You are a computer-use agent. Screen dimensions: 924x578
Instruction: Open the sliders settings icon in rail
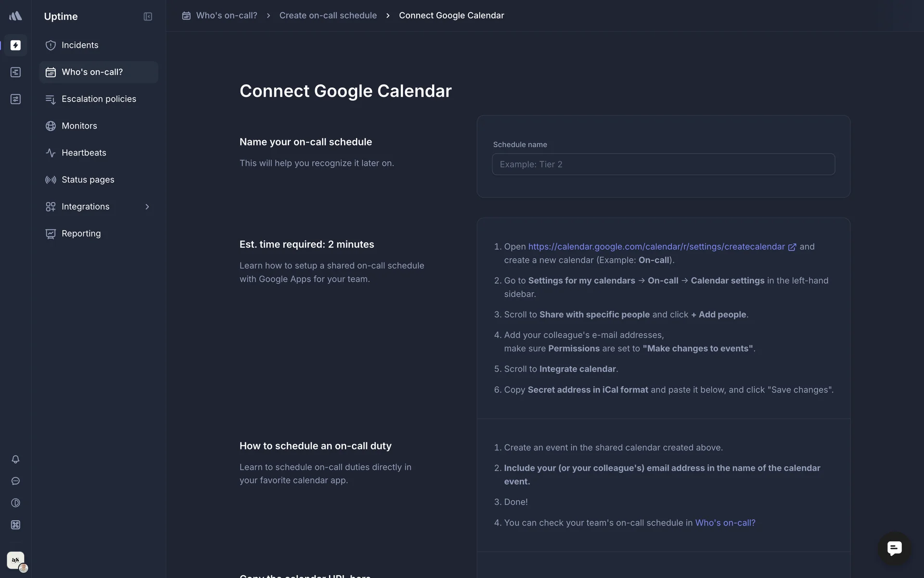pyautogui.click(x=15, y=99)
